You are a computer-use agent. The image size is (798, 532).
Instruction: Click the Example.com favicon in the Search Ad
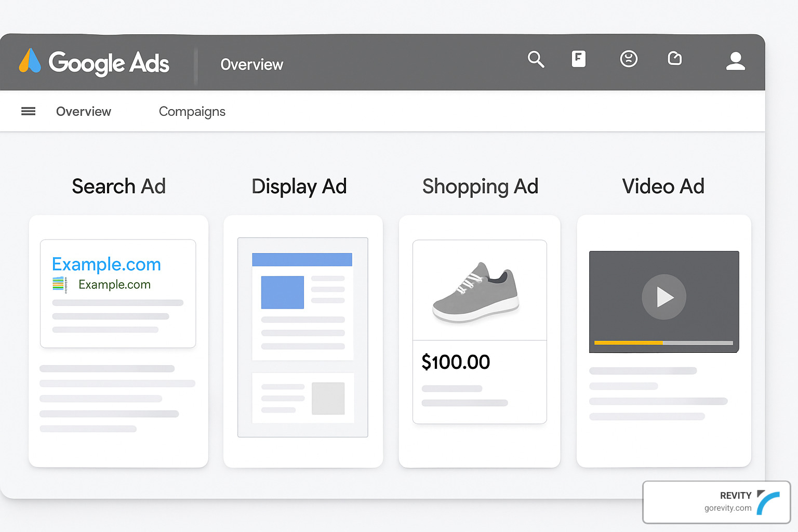point(60,284)
